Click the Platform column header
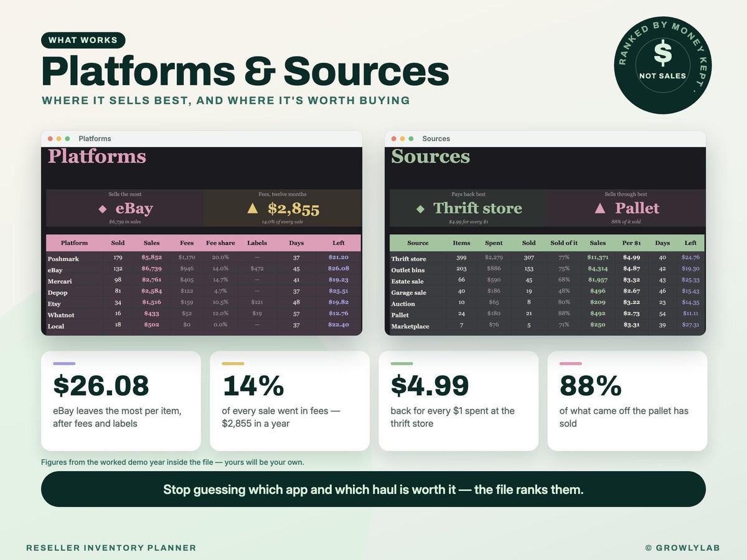747x560 pixels. pos(74,243)
